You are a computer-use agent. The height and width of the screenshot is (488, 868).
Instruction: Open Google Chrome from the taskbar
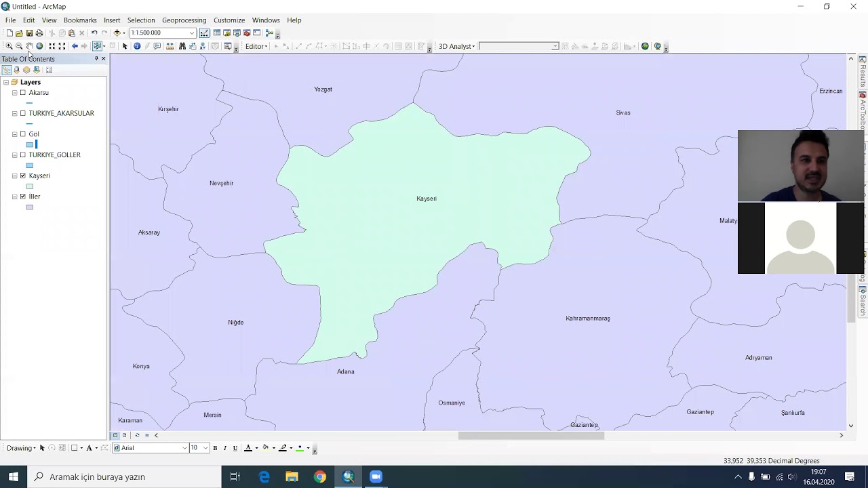coord(319,476)
